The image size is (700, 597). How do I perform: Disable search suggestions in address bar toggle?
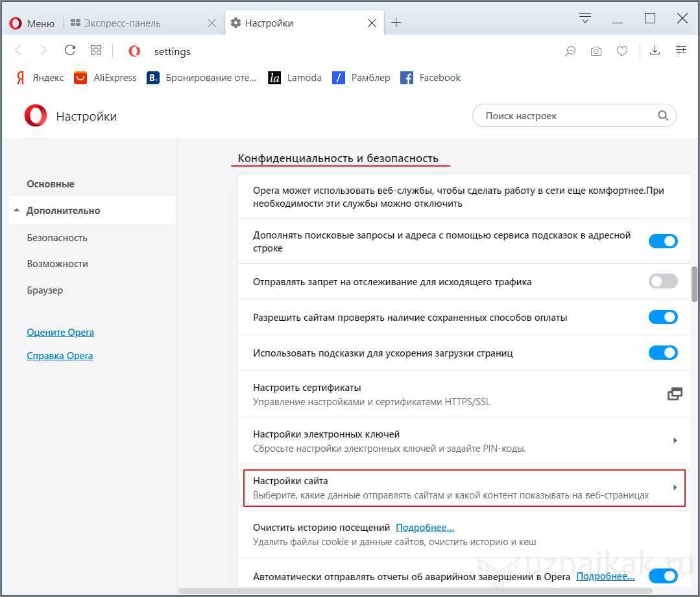[x=663, y=241]
